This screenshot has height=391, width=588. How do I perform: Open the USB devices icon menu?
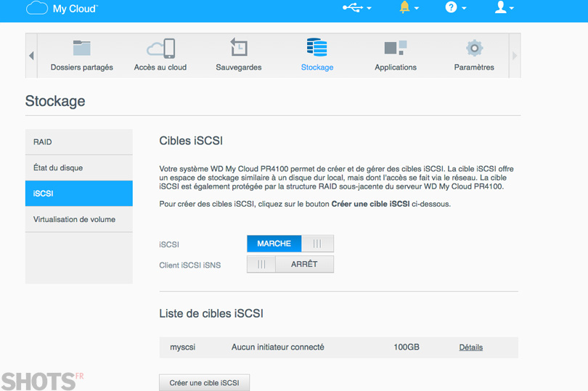coord(353,7)
